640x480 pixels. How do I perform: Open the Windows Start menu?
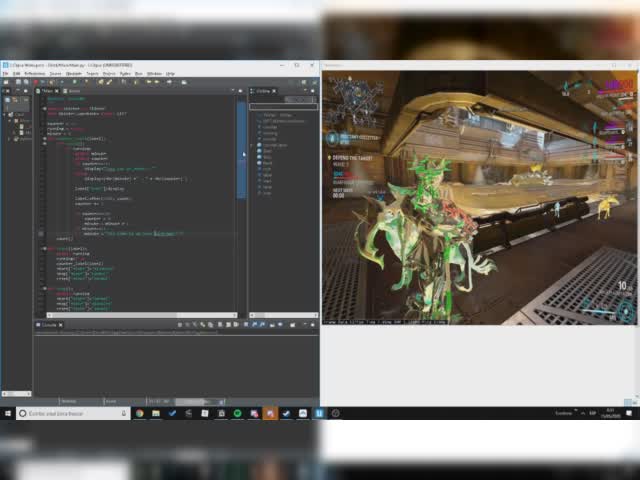8,413
